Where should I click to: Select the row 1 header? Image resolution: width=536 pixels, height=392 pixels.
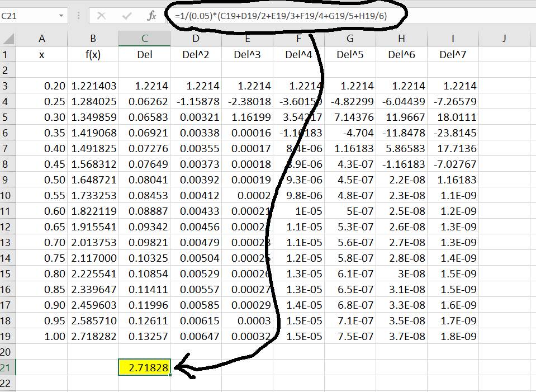[7, 54]
